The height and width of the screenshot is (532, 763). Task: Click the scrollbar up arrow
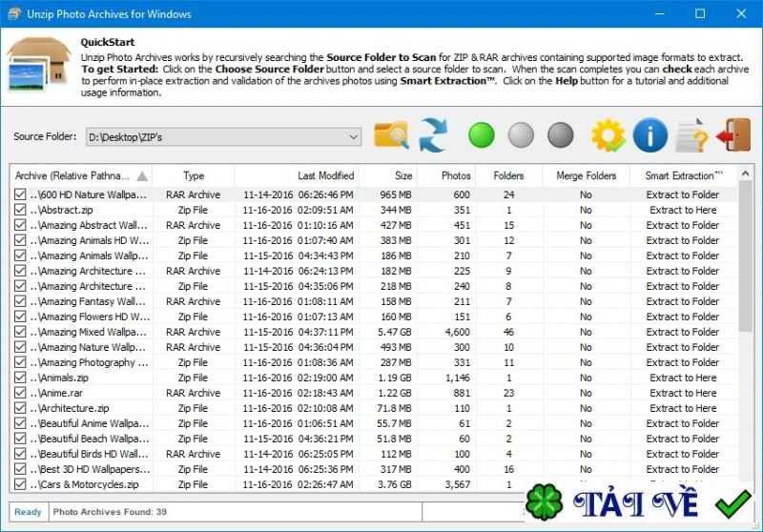(x=745, y=174)
